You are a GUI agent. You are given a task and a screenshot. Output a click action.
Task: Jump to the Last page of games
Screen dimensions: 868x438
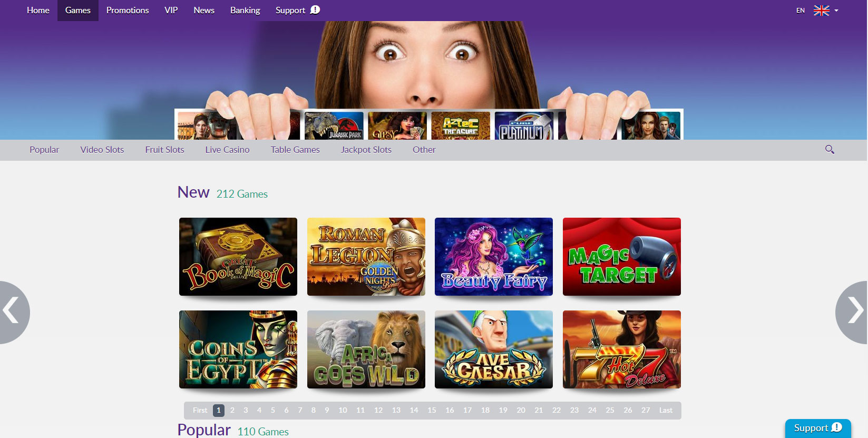(x=666, y=410)
